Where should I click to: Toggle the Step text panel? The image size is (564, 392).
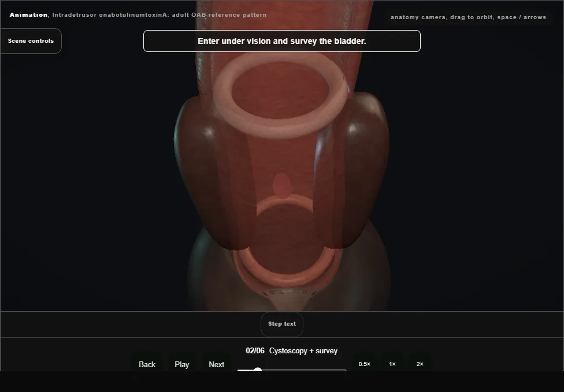pyautogui.click(x=282, y=324)
